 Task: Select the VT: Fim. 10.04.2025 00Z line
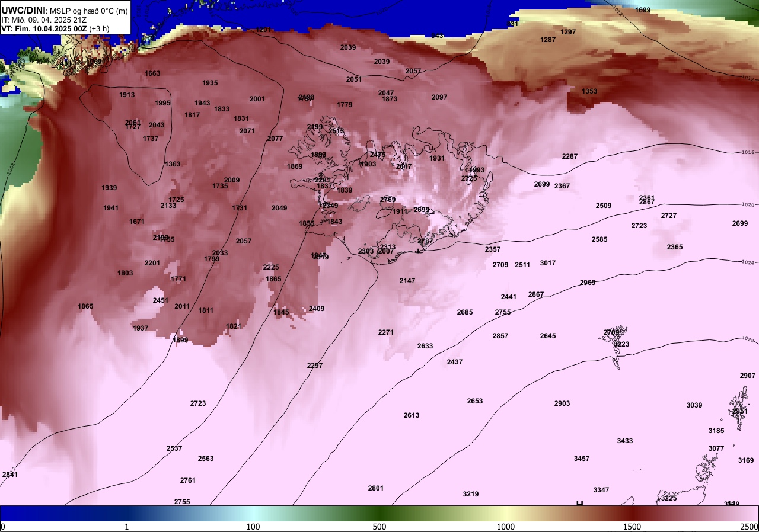[56, 28]
